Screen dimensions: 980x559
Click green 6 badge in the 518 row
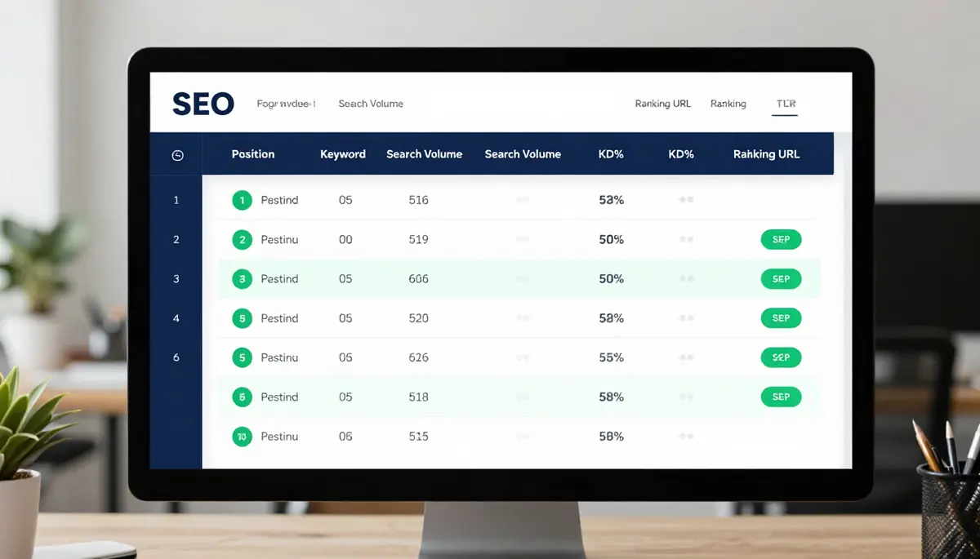242,397
